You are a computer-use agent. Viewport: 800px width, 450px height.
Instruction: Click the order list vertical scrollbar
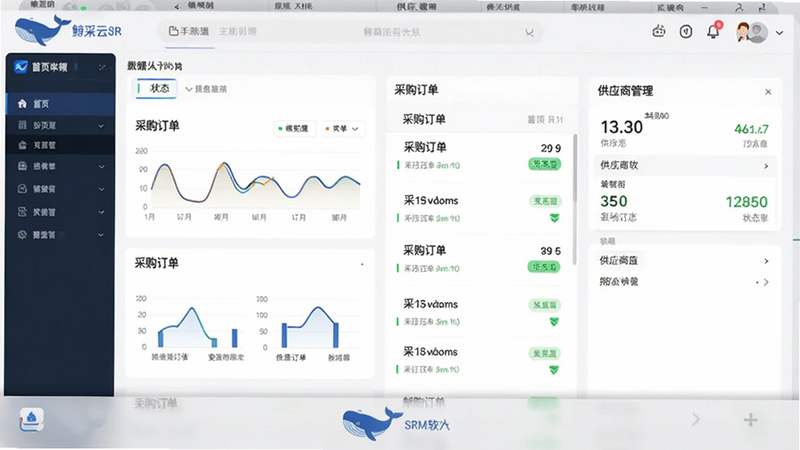pos(575,199)
